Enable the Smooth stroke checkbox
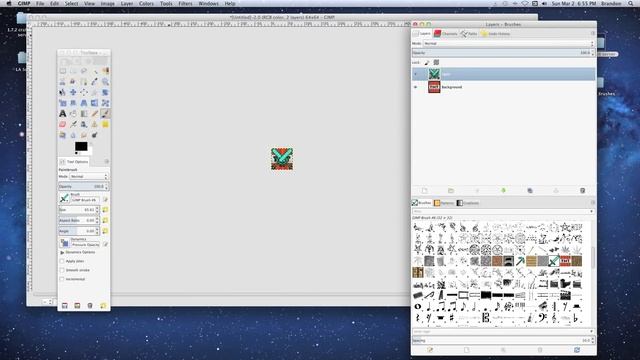The height and width of the screenshot is (360, 640). point(62,270)
